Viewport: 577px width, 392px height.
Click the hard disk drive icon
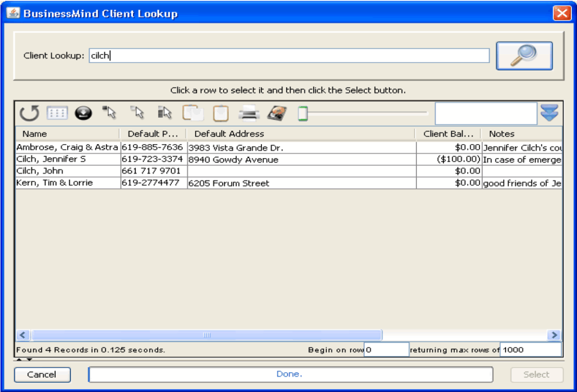[x=277, y=113]
